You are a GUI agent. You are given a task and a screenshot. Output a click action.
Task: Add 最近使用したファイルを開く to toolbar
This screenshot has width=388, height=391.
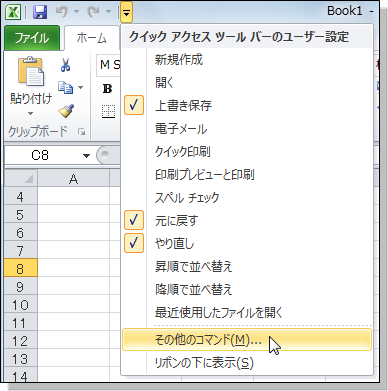(247, 313)
